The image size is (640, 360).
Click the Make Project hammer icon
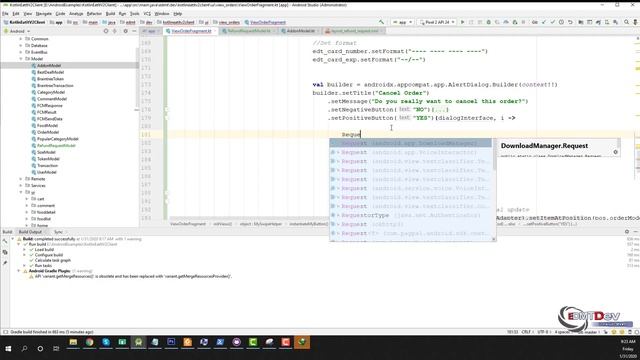(x=381, y=22)
